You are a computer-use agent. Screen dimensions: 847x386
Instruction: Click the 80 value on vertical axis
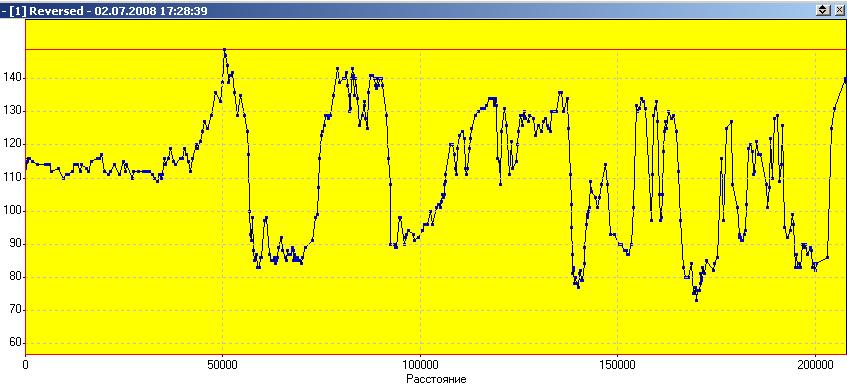14,277
